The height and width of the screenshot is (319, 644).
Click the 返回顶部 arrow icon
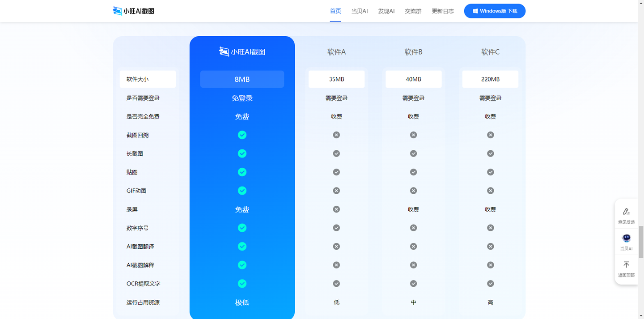pyautogui.click(x=626, y=265)
